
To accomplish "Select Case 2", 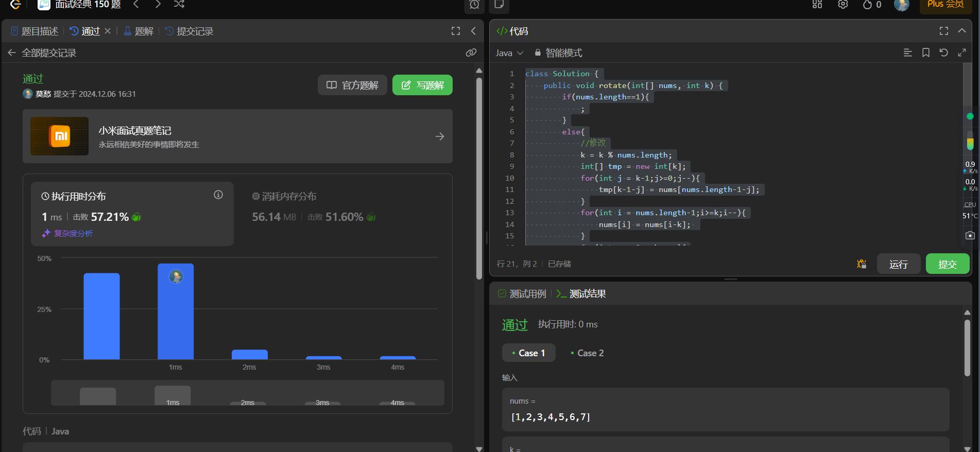I will [x=588, y=353].
